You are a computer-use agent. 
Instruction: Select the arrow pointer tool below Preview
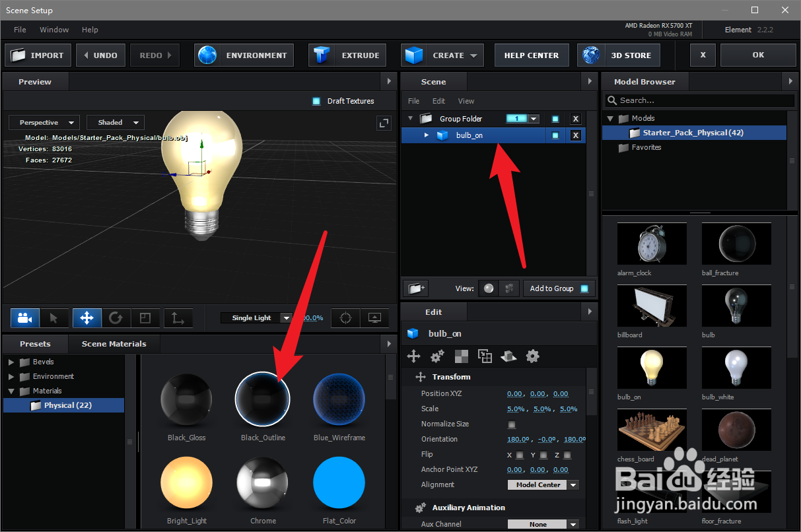[54, 318]
